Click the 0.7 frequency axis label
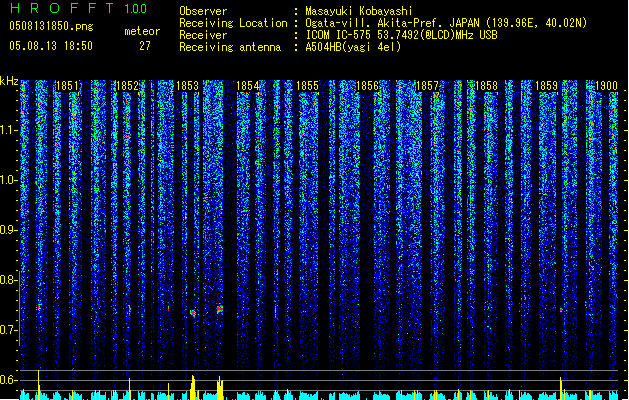Screen dimensions: 629x400 8,330
